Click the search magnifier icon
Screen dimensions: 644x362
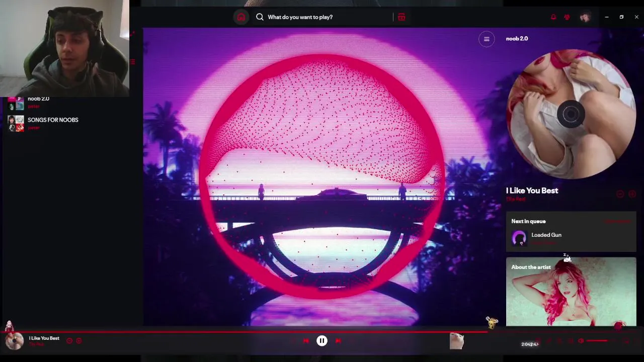[260, 17]
